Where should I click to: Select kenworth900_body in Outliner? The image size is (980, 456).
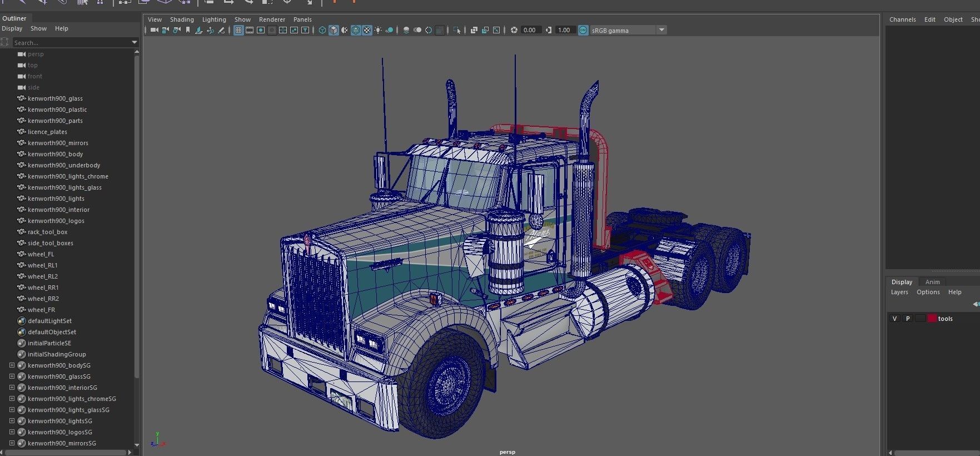pyautogui.click(x=55, y=154)
